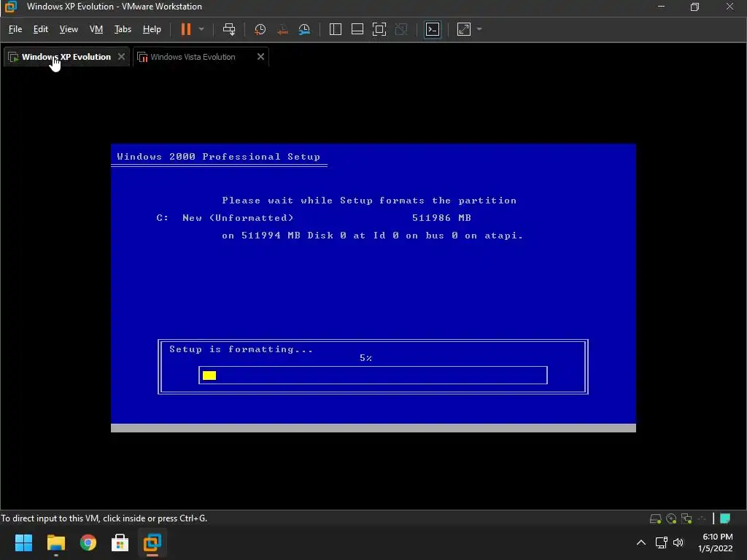The height and width of the screenshot is (560, 747).
Task: Click the 'C: New (Unformatted)' partition text
Action: (225, 217)
